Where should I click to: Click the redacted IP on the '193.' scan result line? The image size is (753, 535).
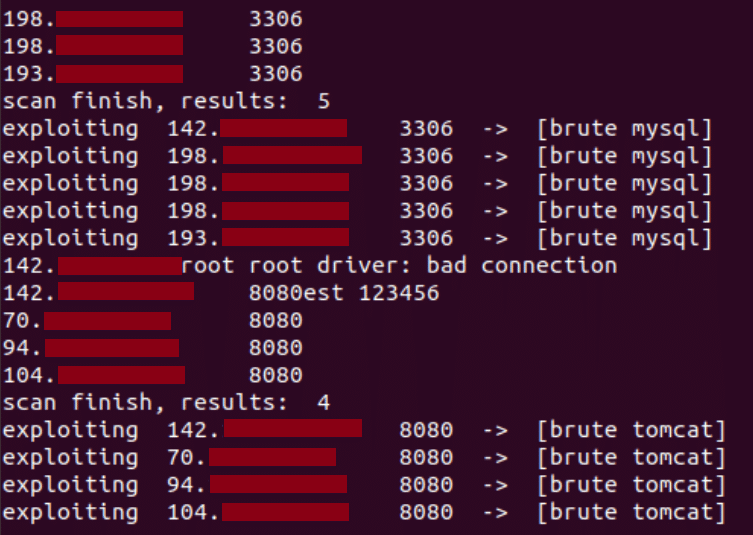point(119,74)
